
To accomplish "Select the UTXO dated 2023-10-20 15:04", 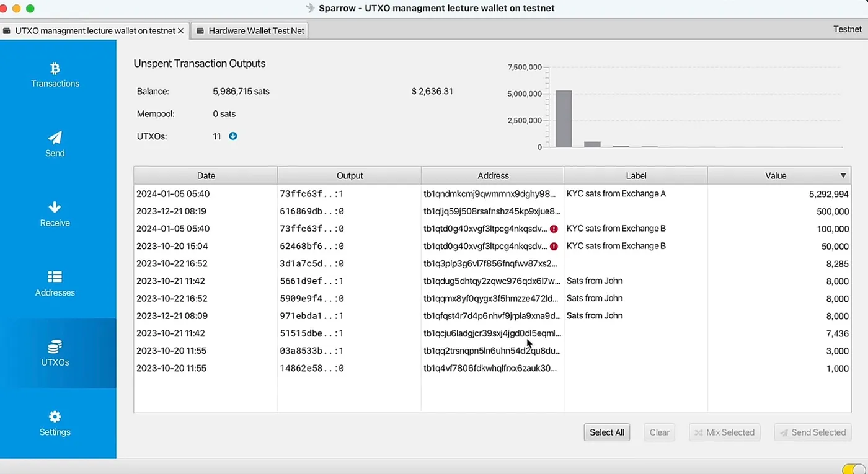I will pyautogui.click(x=493, y=246).
